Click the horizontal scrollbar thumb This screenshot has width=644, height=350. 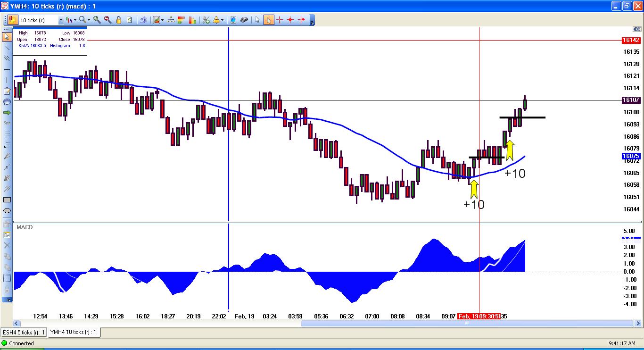tap(467, 324)
